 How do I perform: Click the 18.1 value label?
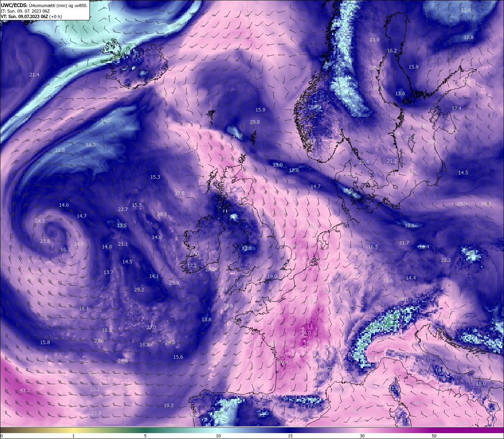coord(84,309)
